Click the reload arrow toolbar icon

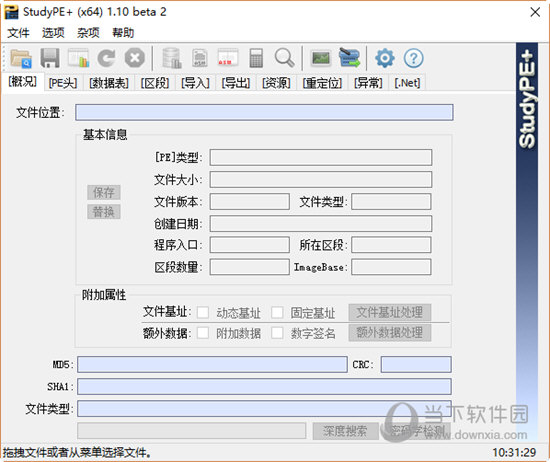(x=106, y=58)
